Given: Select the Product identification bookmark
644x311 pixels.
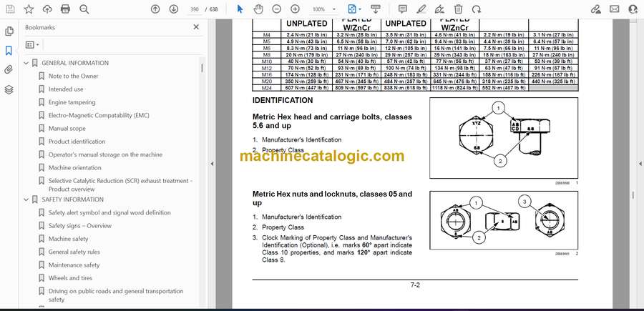Looking at the screenshot, I should 77,142.
